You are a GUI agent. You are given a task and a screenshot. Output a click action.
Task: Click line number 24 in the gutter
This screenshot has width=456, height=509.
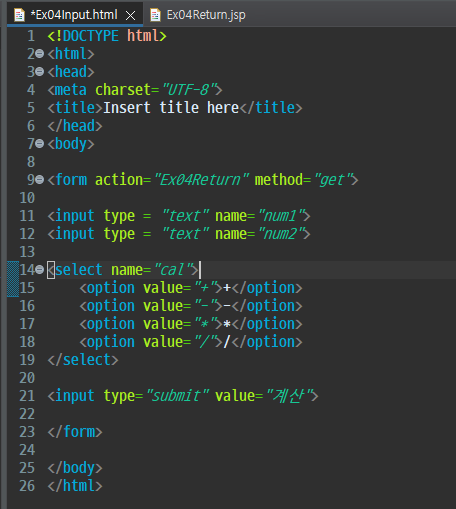pyautogui.click(x=27, y=450)
